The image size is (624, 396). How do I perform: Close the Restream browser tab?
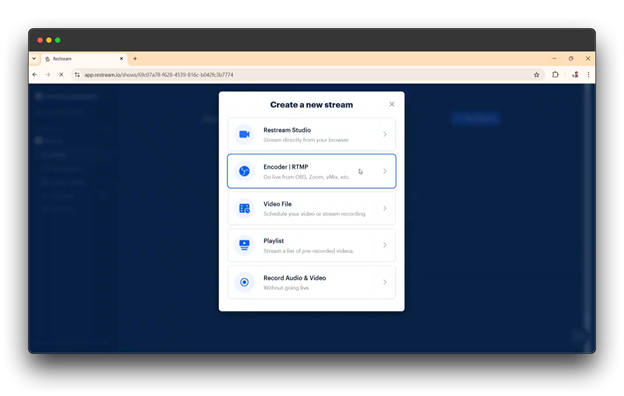click(x=121, y=59)
